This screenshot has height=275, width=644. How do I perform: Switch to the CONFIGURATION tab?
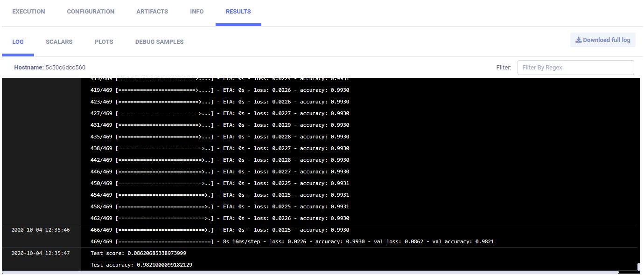[x=91, y=12]
